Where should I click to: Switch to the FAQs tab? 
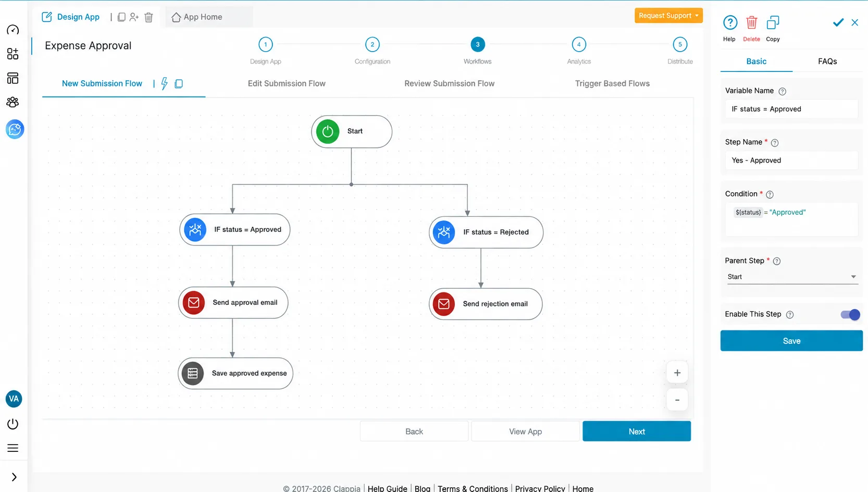pyautogui.click(x=827, y=62)
